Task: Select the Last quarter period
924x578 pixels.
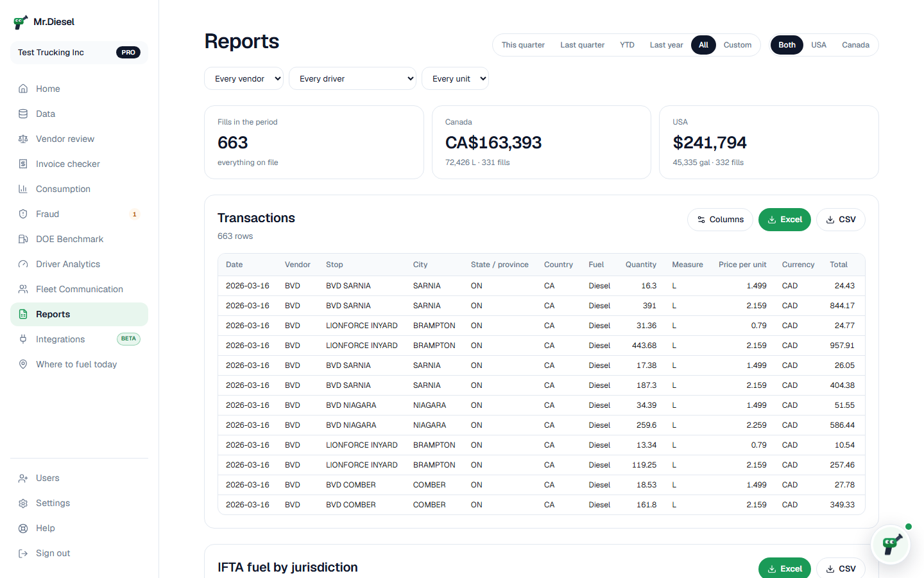Action: 582,45
